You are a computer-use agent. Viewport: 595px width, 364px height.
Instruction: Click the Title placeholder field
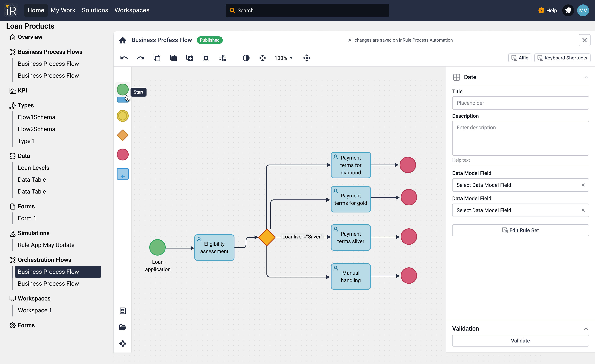520,103
